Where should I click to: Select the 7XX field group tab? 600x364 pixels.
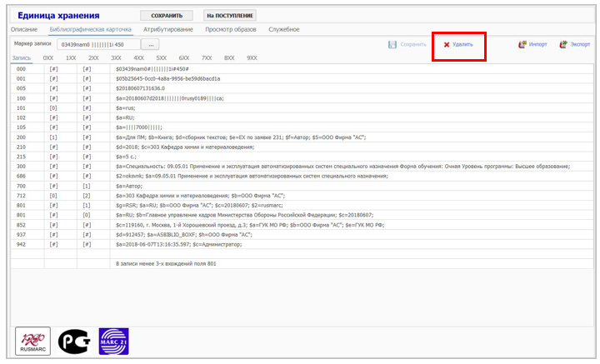tap(207, 57)
